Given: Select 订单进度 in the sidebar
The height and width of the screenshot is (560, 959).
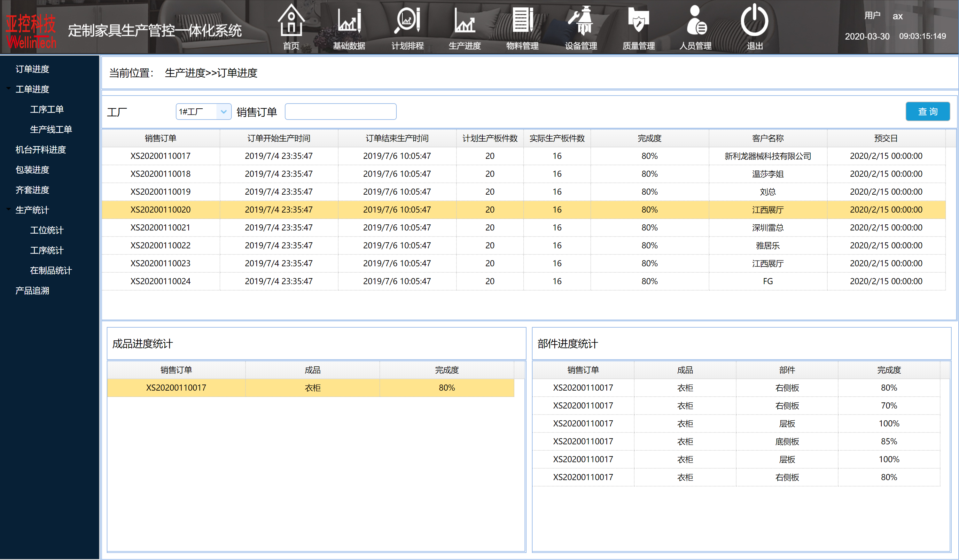Looking at the screenshot, I should tap(32, 69).
